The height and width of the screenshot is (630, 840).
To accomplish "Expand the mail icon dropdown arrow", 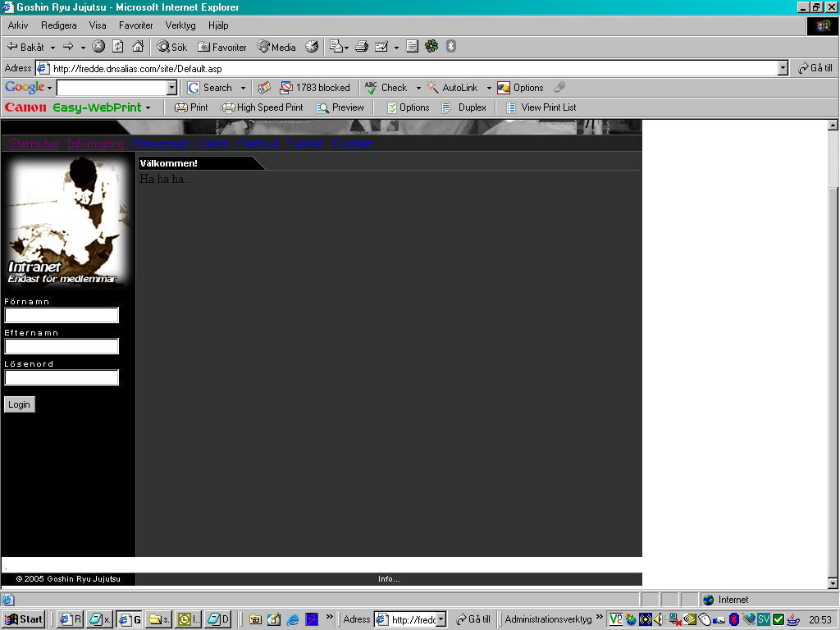I will tap(347, 48).
